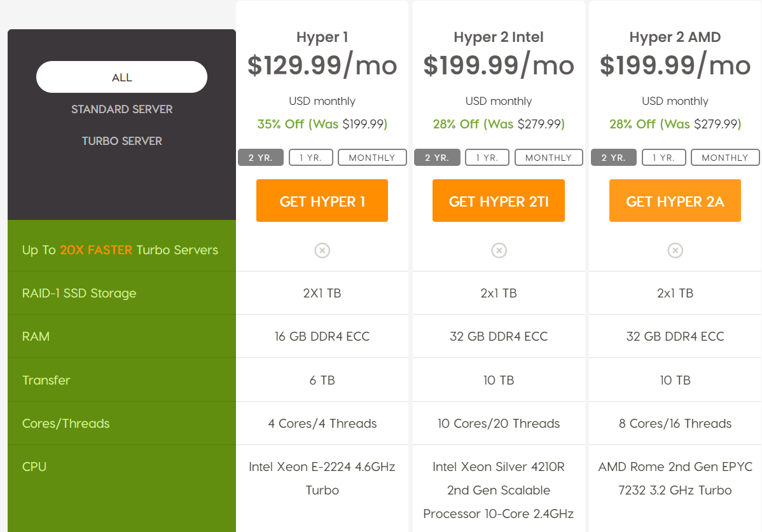The width and height of the screenshot is (762, 532).
Task: Choose 2 YR. term for Hyper 2 AMD
Action: click(x=614, y=158)
